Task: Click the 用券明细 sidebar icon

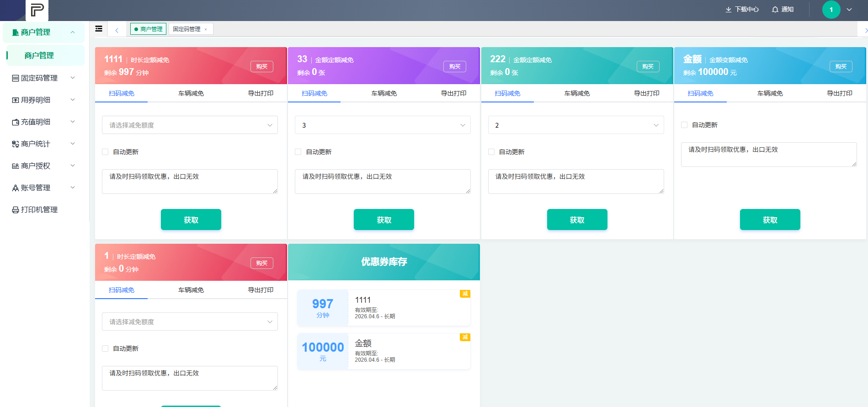Action: click(x=16, y=100)
